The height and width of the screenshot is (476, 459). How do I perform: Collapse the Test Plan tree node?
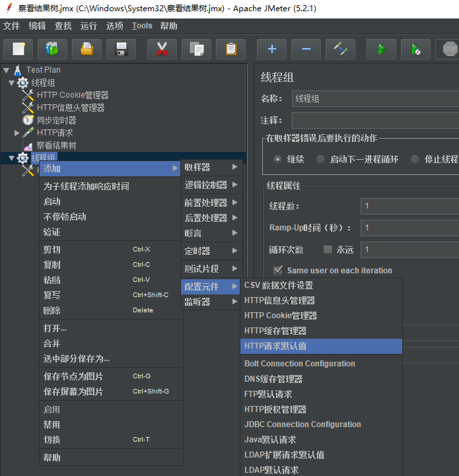tap(7, 71)
